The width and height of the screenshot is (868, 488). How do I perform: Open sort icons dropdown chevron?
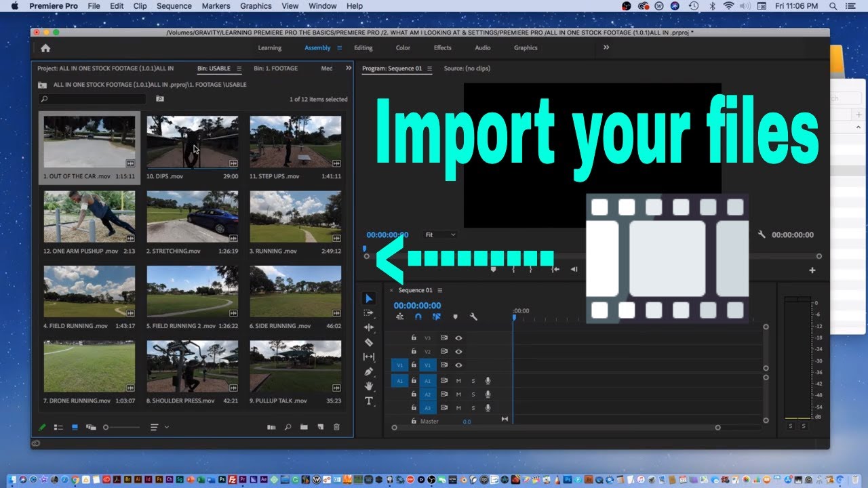(x=167, y=428)
